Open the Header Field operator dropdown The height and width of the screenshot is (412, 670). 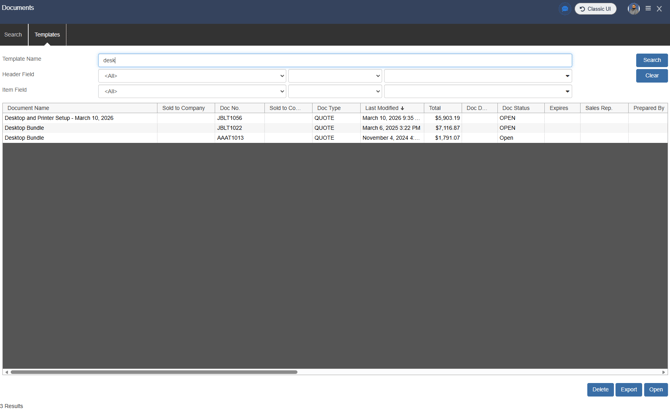(x=335, y=76)
